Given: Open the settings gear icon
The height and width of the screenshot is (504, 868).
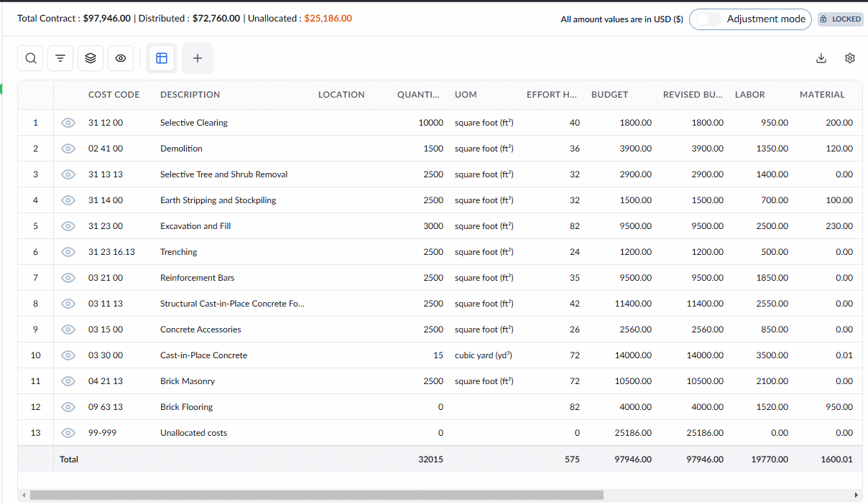Looking at the screenshot, I should click(x=850, y=59).
